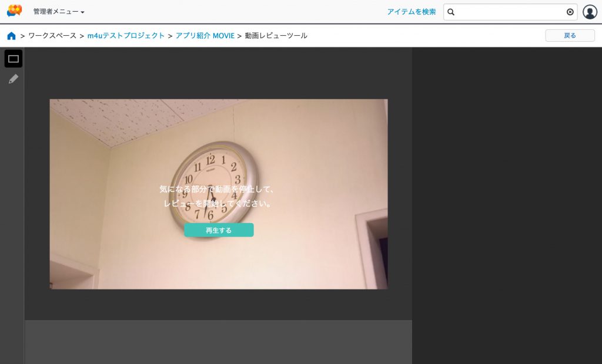602x364 pixels.
Task: Click the blue home icon in the breadcrumb
Action: coord(11,36)
